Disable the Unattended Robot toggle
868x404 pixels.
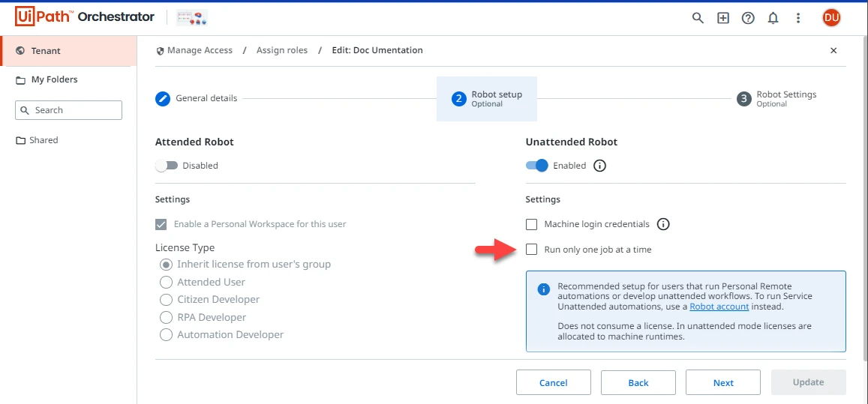tap(536, 166)
